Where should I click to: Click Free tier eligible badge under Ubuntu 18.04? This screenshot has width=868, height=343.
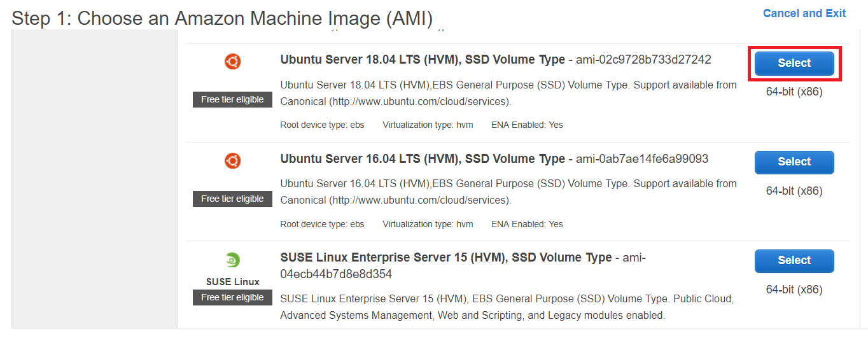coord(232,99)
